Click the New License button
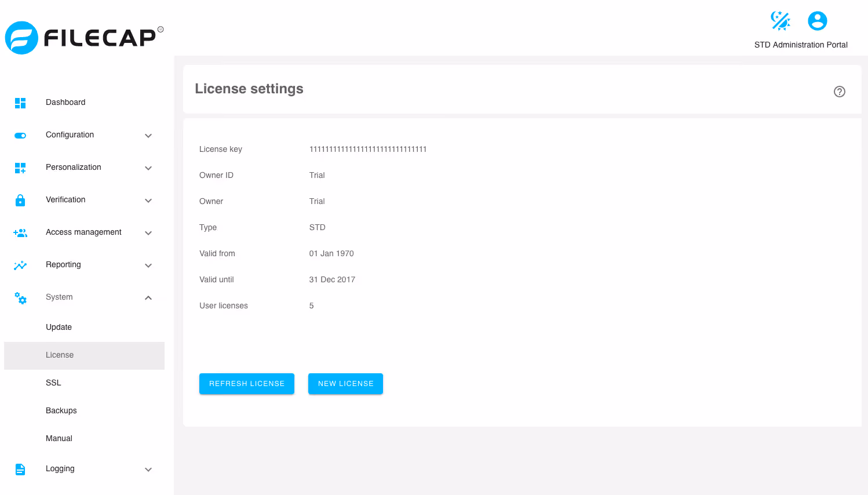Viewport: 868px width, 495px height. [345, 384]
